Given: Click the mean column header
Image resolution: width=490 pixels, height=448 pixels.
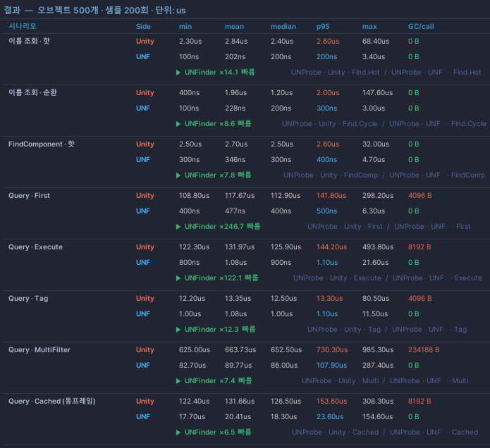Looking at the screenshot, I should [234, 27].
